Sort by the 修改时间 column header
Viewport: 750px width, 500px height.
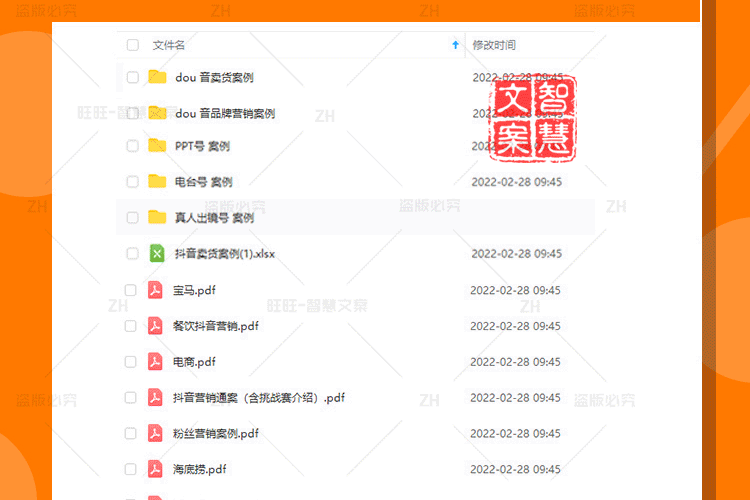494,45
